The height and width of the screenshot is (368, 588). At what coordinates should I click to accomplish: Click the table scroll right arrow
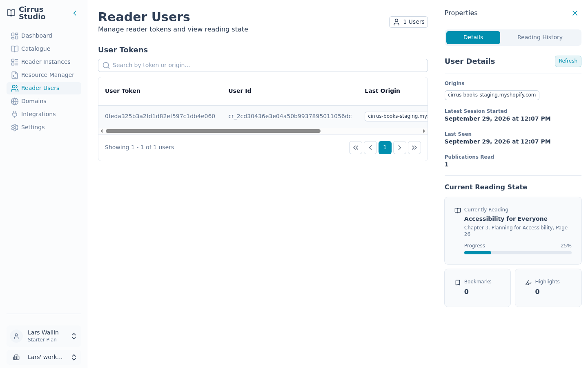(x=424, y=131)
